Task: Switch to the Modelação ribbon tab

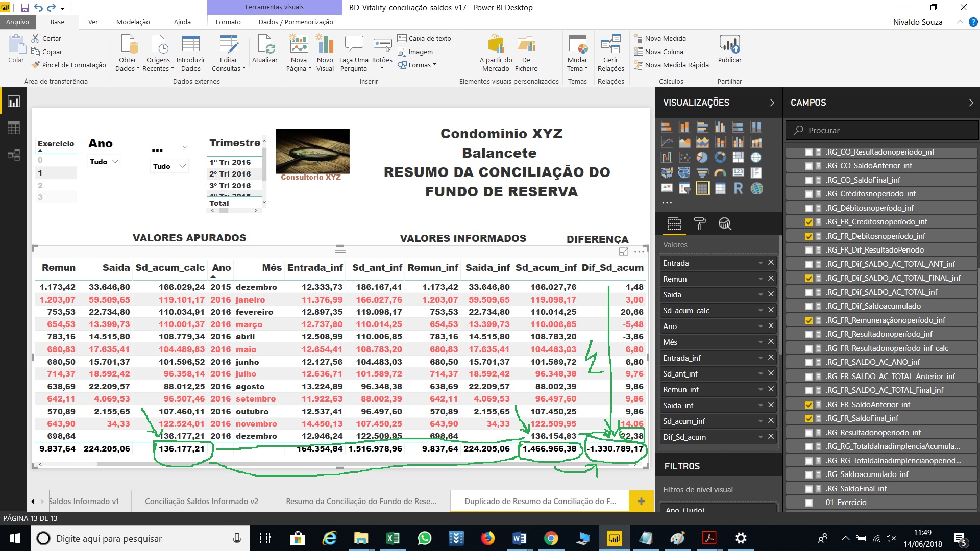Action: click(133, 22)
